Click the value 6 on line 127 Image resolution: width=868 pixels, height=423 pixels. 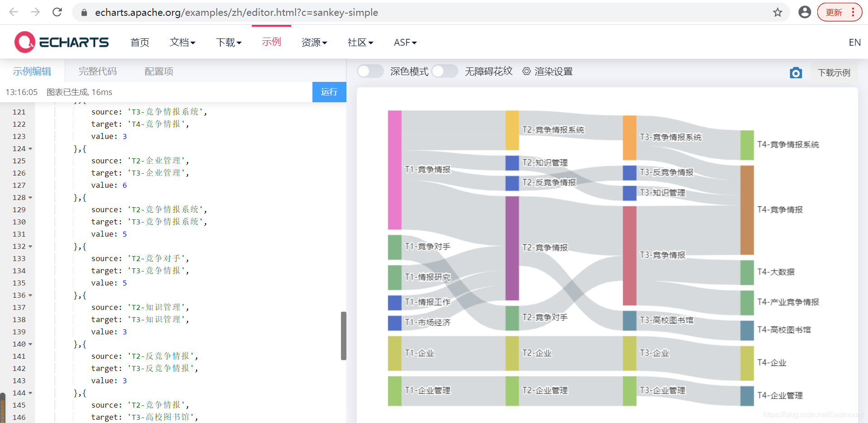click(x=125, y=185)
